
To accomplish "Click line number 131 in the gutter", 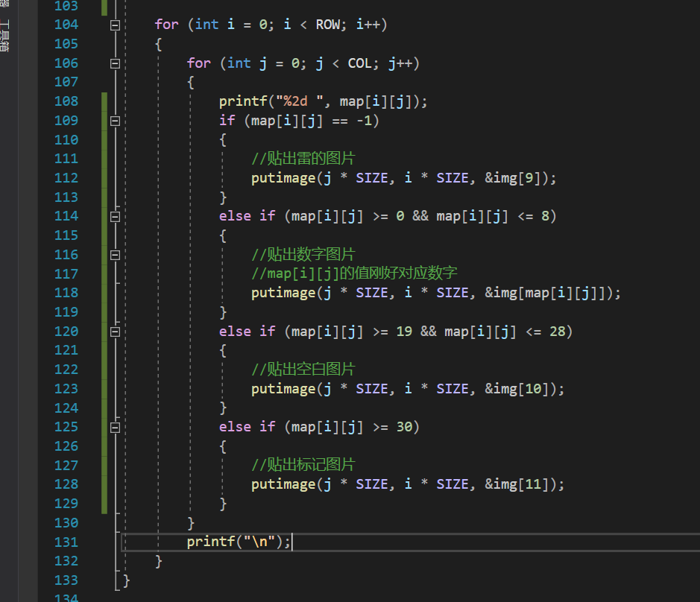I will click(x=66, y=542).
